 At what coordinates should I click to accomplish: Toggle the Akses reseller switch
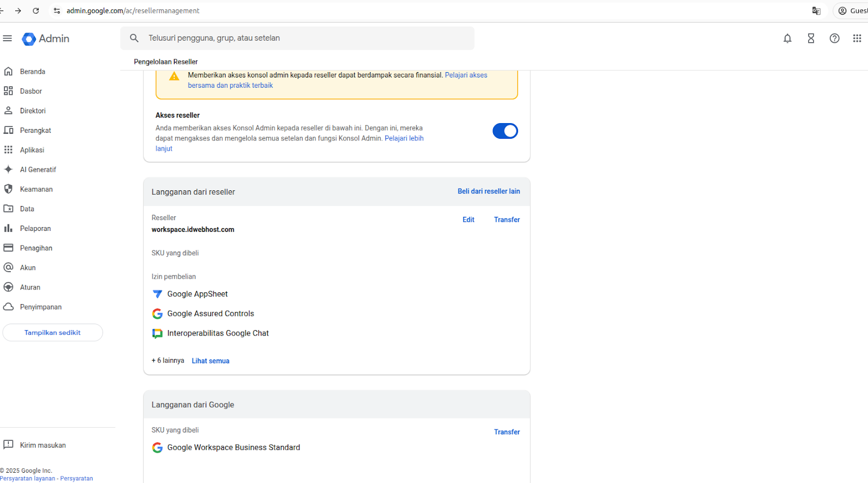pos(505,131)
